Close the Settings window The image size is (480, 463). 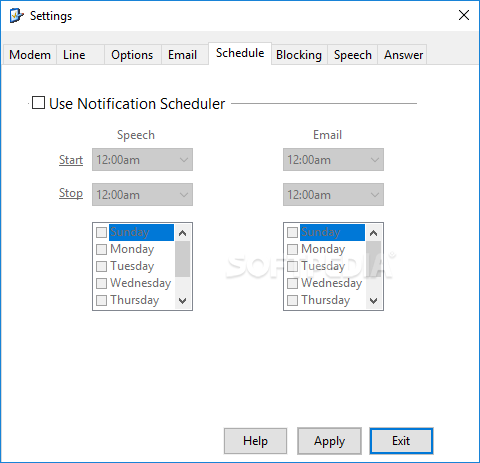(464, 15)
